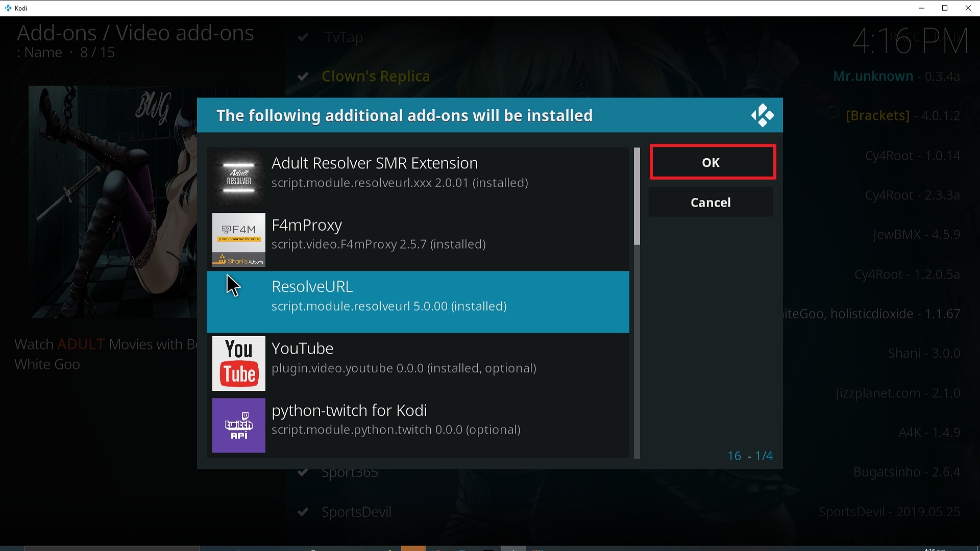980x551 pixels.
Task: Click 'script.module.resolveurl 5.0.00 (installed)' text
Action: tap(389, 306)
